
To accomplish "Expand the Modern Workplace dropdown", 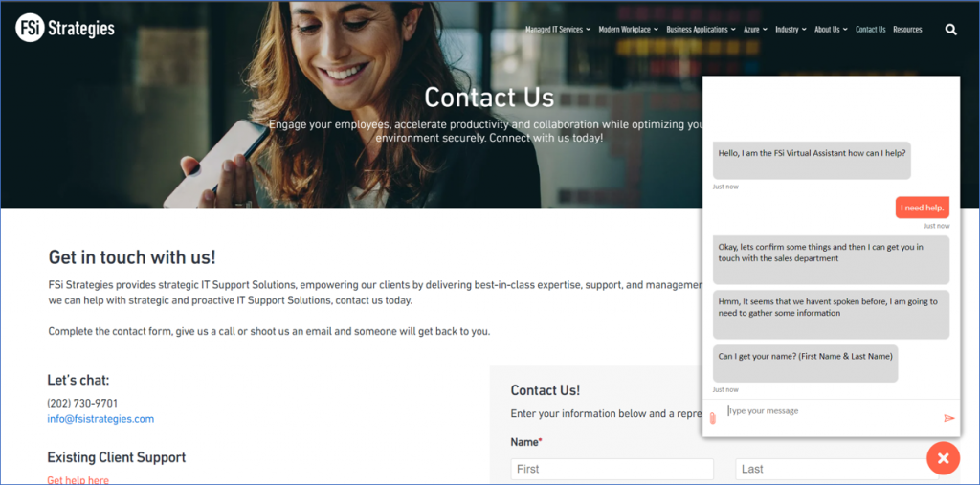I will point(628,30).
